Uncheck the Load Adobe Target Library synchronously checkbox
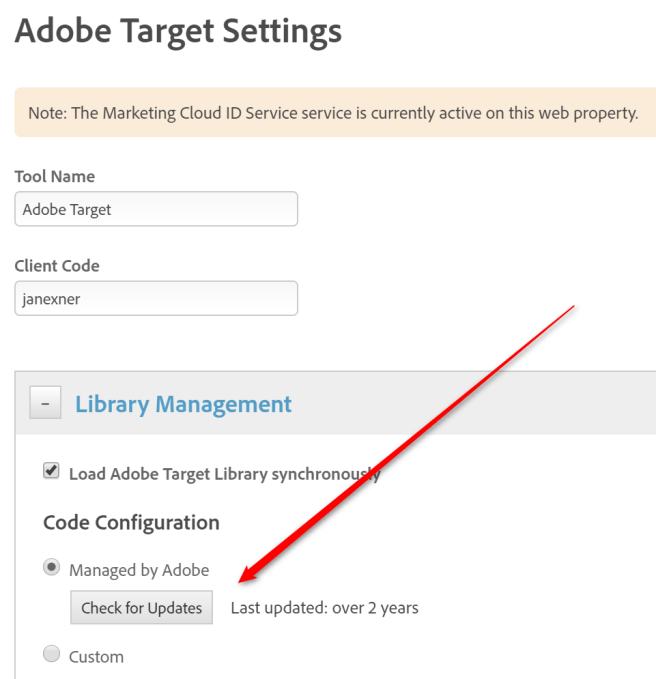This screenshot has height=679, width=656. point(51,471)
